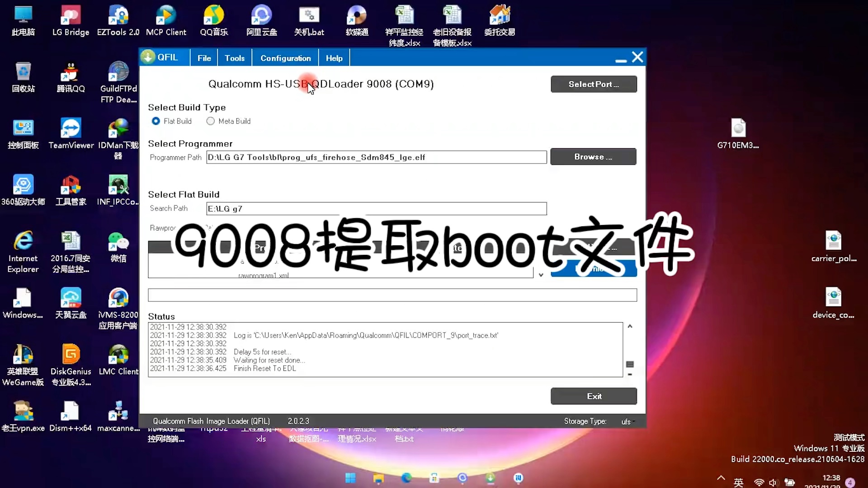The height and width of the screenshot is (488, 868).
Task: Click the Programmer Path input field
Action: [x=376, y=157]
